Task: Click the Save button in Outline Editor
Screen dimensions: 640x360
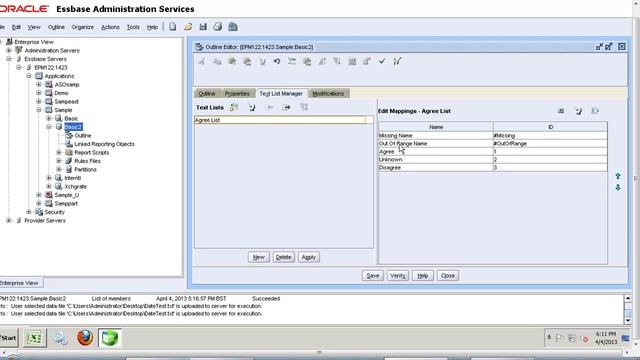Action: 372,276
